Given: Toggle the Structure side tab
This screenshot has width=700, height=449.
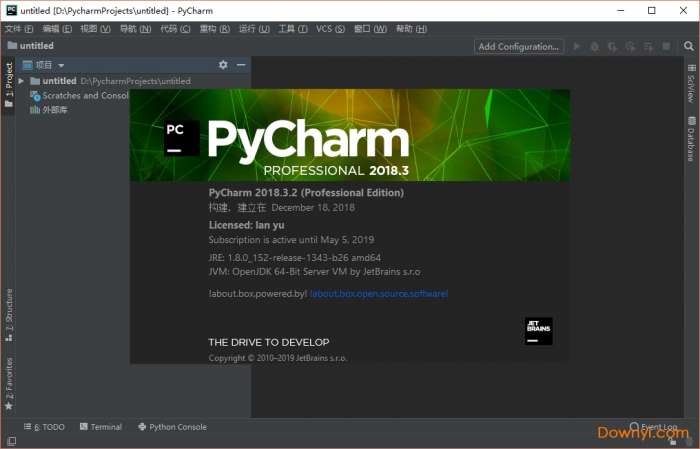Looking at the screenshot, I should (x=8, y=315).
